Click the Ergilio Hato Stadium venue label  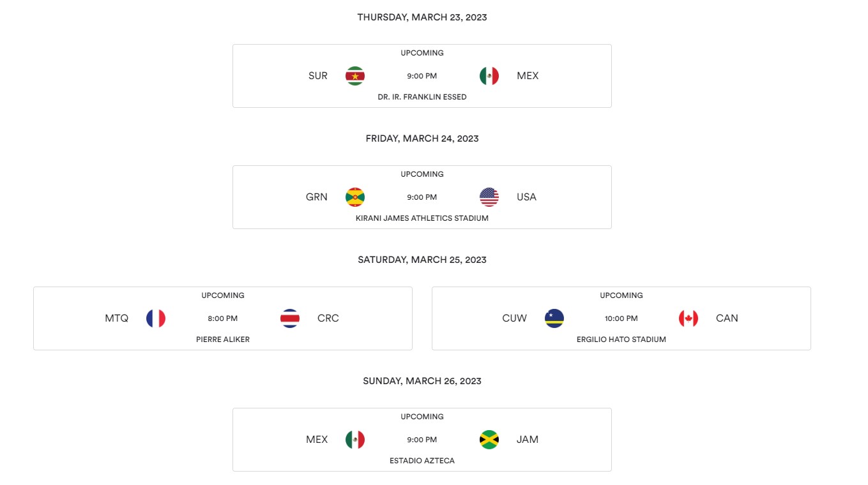click(621, 339)
